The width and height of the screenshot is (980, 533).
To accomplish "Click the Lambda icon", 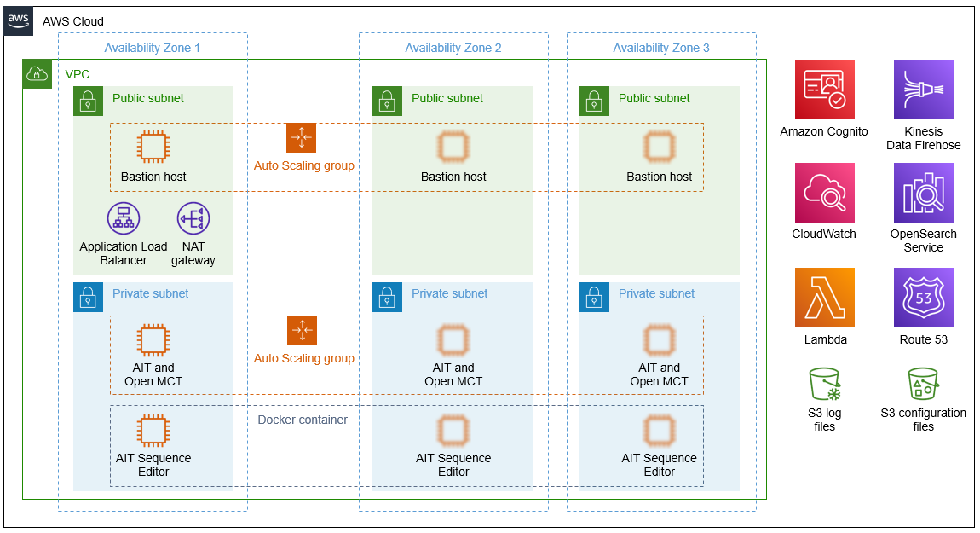I will pos(824,298).
